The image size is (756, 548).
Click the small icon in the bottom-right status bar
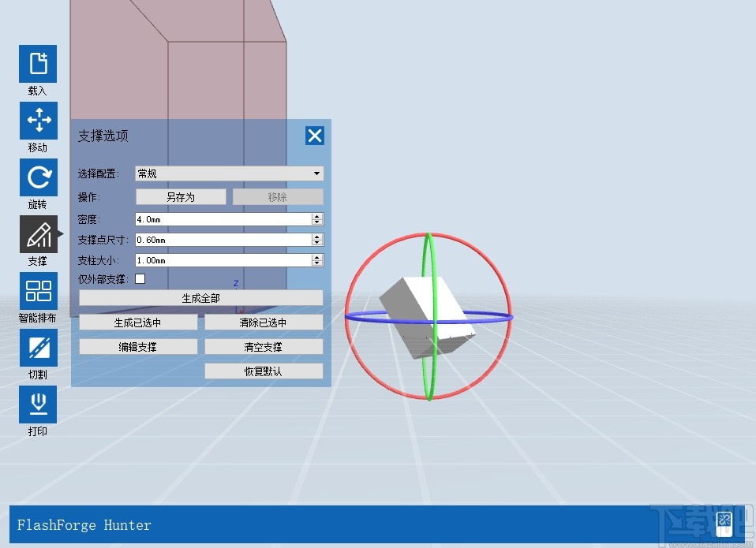[x=723, y=523]
